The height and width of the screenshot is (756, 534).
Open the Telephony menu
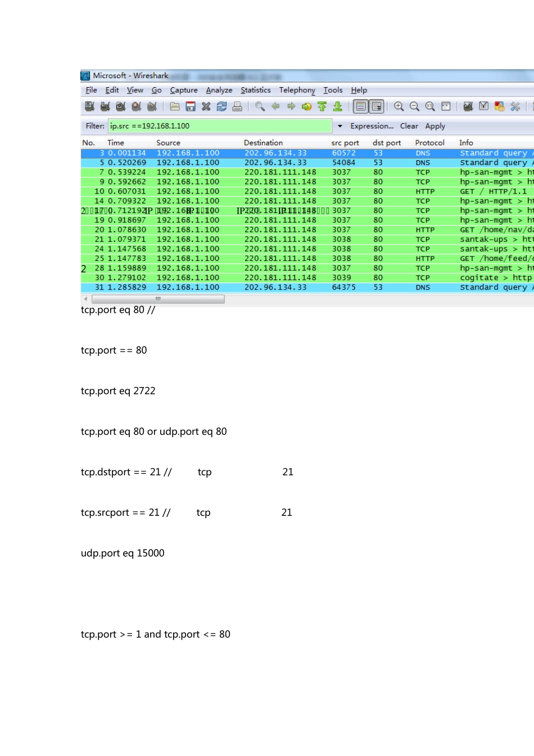point(297,90)
